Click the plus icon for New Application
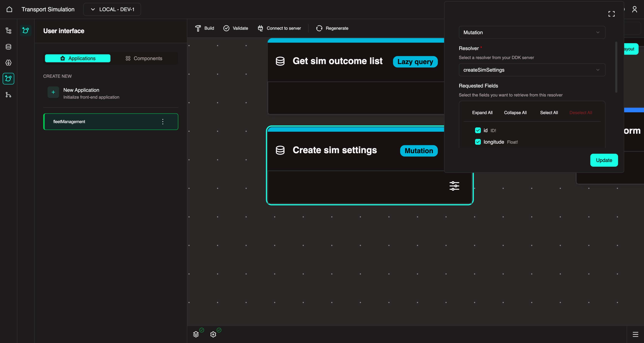 pyautogui.click(x=53, y=92)
